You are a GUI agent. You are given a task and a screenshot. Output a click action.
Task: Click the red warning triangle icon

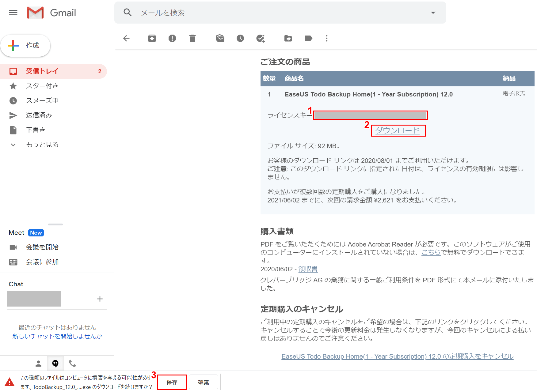[x=10, y=382]
